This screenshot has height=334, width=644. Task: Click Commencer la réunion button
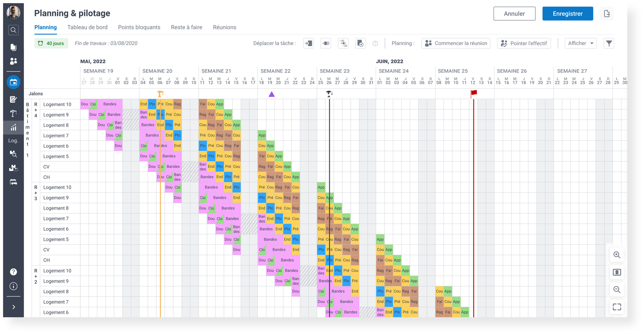456,43
